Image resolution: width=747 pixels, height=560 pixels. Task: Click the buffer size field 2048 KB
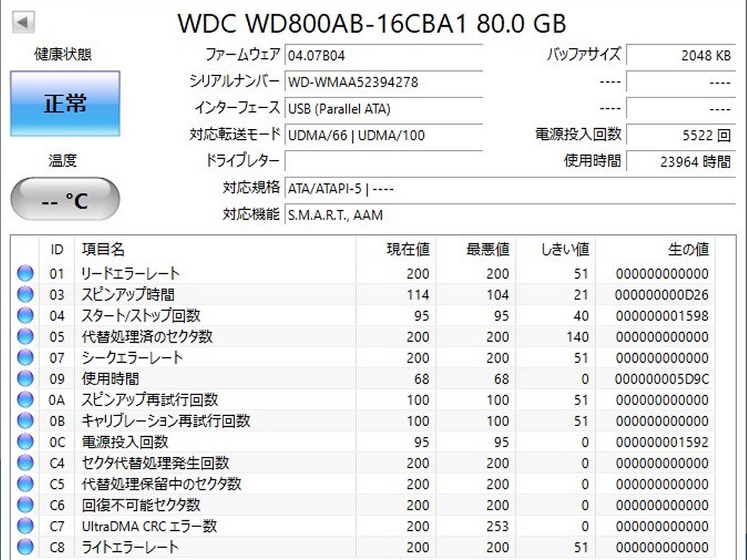680,55
